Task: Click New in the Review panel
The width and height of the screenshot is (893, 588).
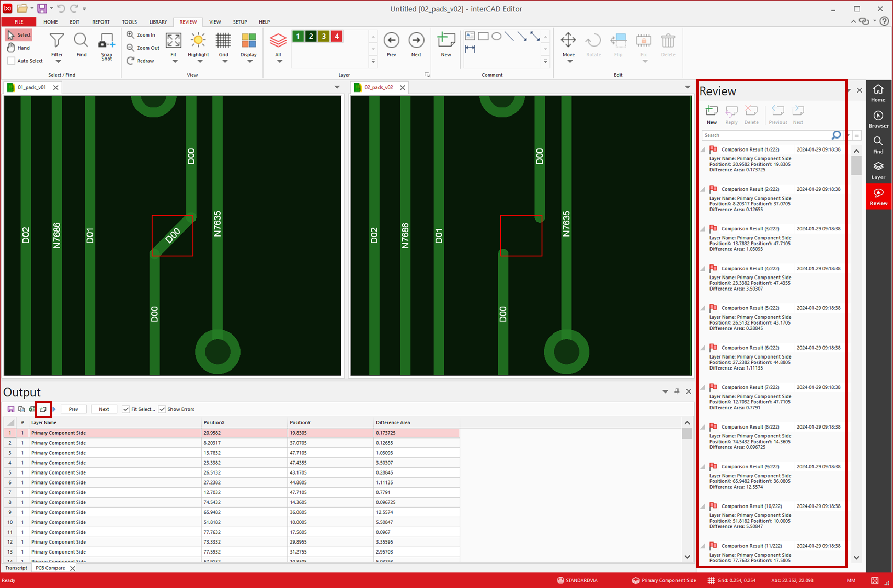Action: pyautogui.click(x=712, y=115)
